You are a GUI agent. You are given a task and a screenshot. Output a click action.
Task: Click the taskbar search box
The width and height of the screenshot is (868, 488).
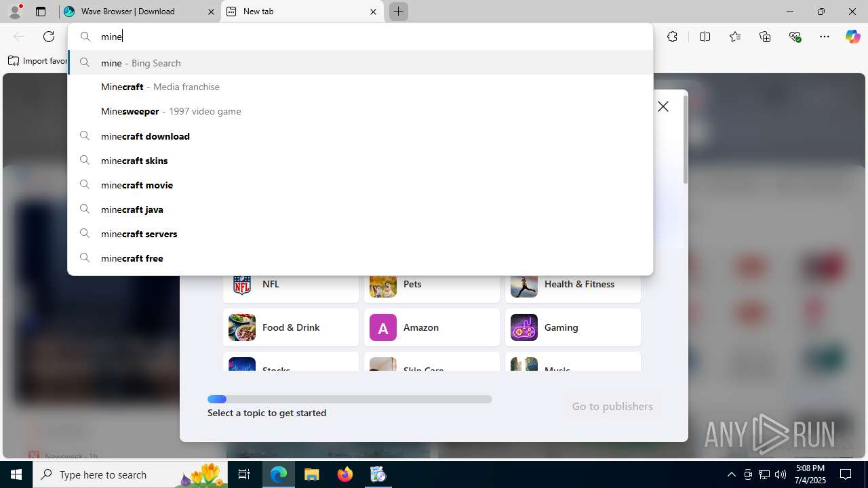tap(131, 474)
